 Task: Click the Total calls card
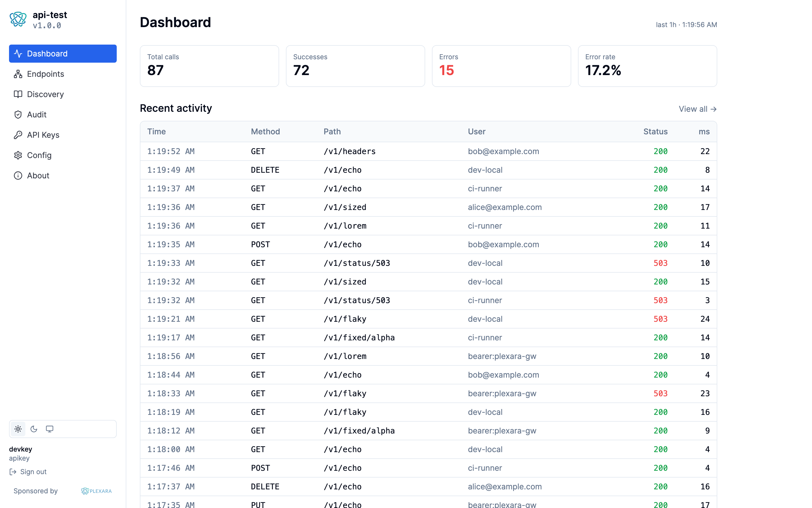(209, 66)
